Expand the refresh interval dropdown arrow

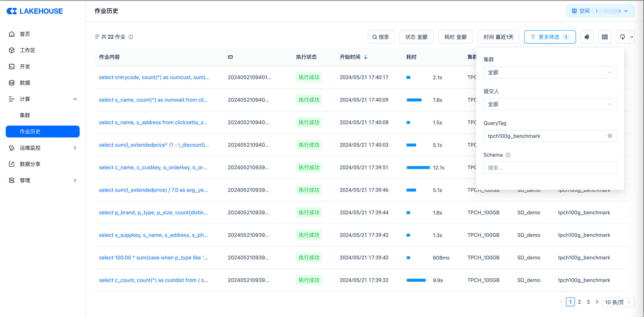tap(631, 37)
